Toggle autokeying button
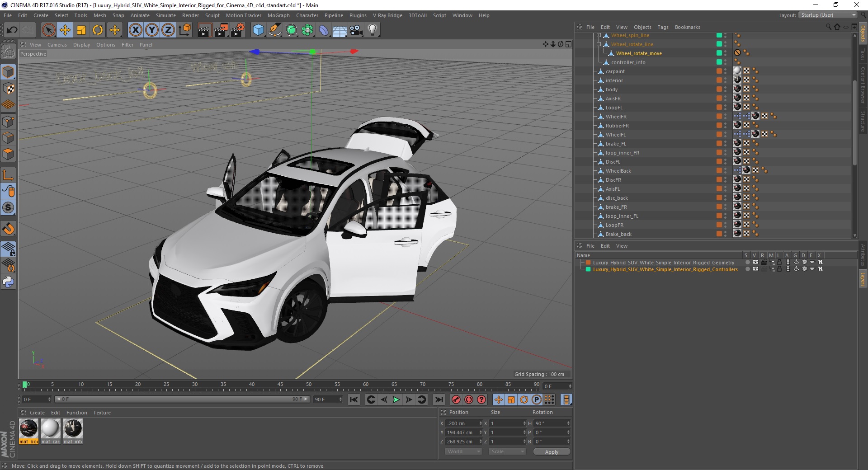The image size is (868, 470). point(469,399)
